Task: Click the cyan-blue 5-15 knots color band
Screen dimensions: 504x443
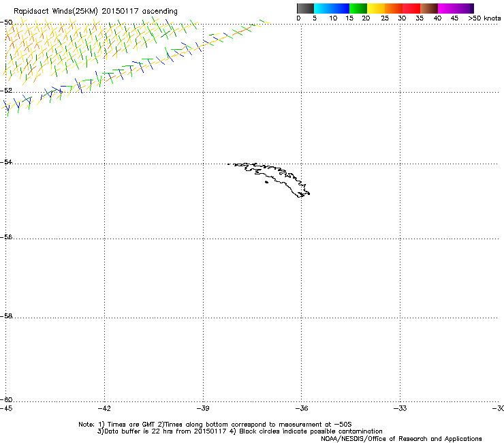Action: click(x=332, y=8)
